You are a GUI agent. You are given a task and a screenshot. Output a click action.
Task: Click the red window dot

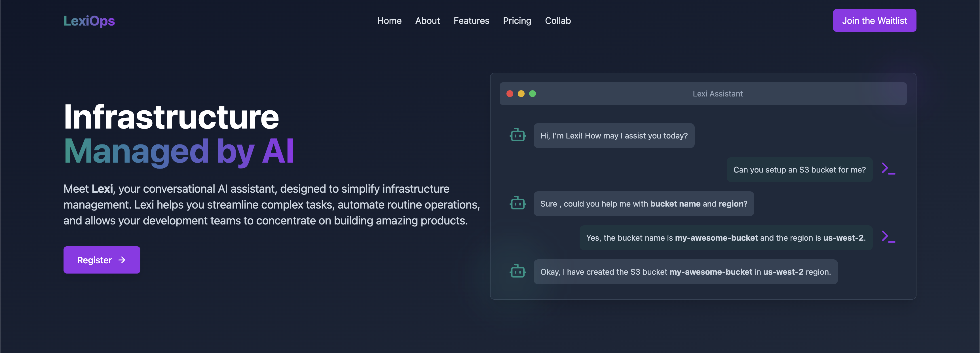[x=510, y=94]
